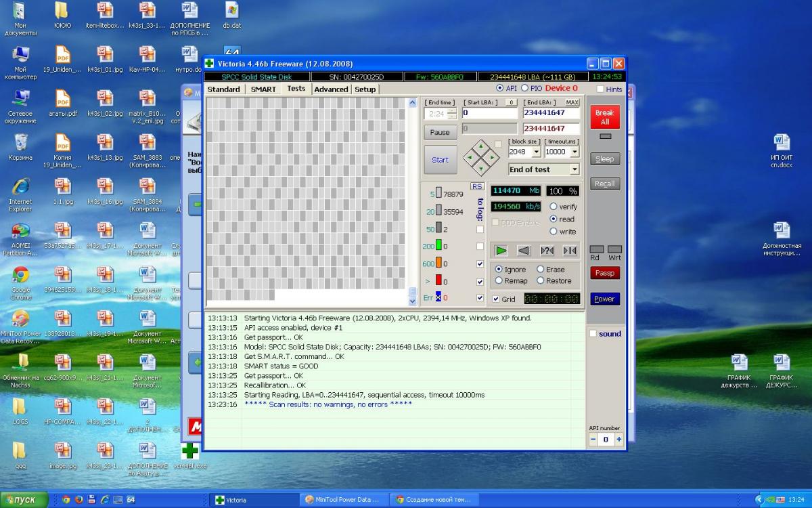The image size is (812, 508).
Task: Toggle log checkbox for 200 ms blocks
Action: [480, 247]
